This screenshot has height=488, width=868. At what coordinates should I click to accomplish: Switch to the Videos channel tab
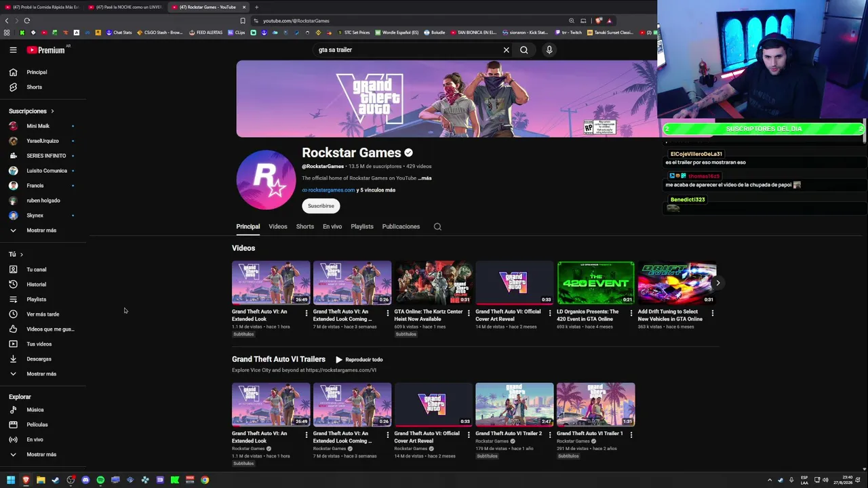pos(278,226)
